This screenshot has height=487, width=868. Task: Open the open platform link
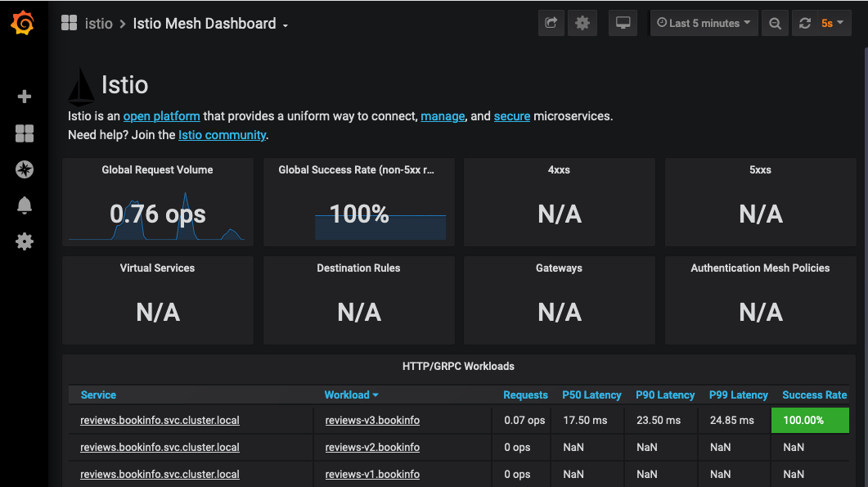161,116
